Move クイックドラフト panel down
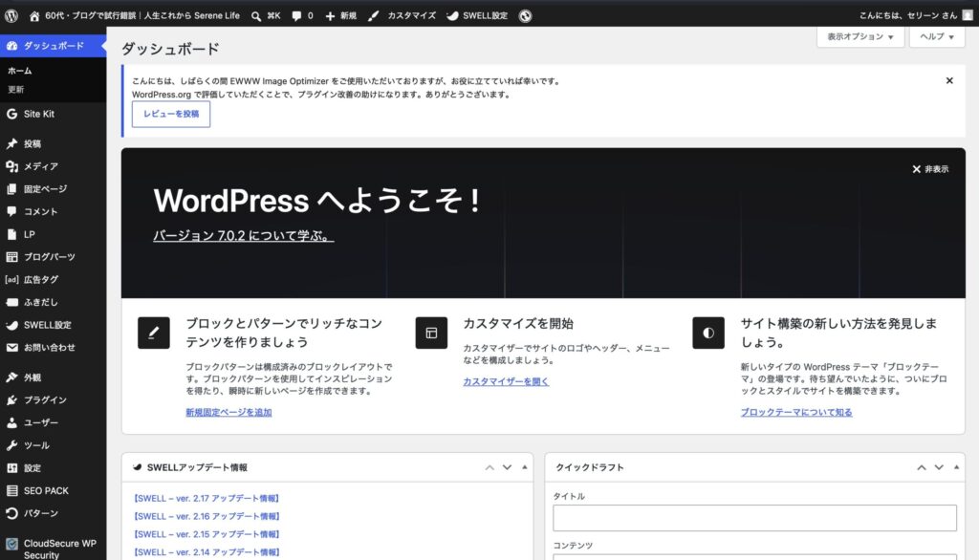This screenshot has height=560, width=979. click(x=939, y=467)
